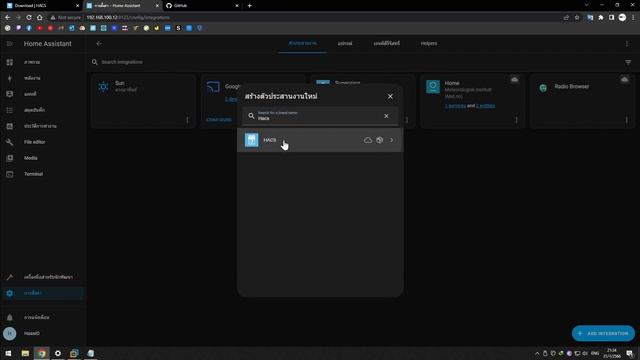Switch to the GitHub browser tab
Screen dimensions: 640x360
pos(202,6)
